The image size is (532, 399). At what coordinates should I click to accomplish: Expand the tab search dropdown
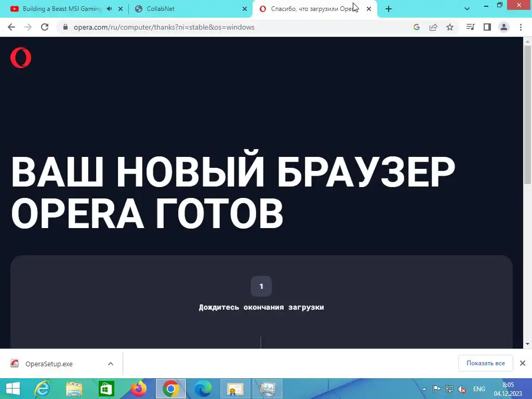click(x=467, y=9)
